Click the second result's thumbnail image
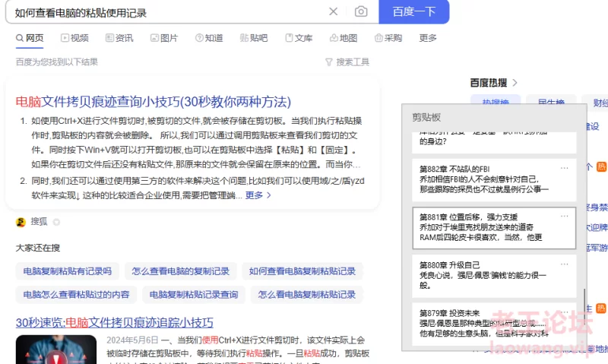608x364 pixels. 55,350
